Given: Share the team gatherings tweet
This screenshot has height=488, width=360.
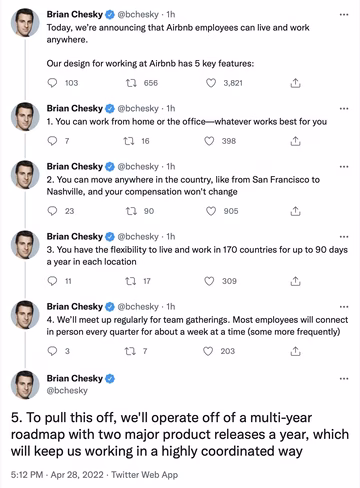Looking at the screenshot, I should click(x=295, y=351).
